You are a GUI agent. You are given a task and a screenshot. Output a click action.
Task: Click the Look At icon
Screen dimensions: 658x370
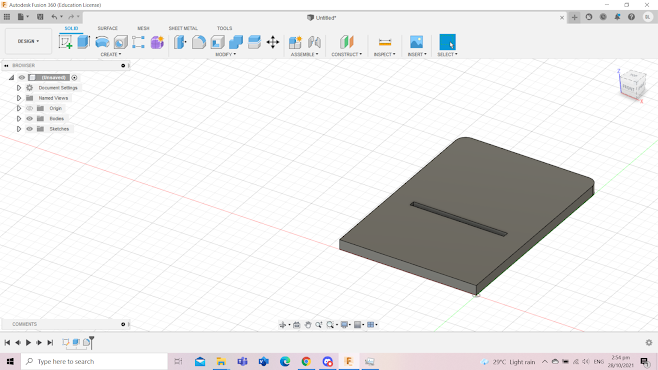296,325
